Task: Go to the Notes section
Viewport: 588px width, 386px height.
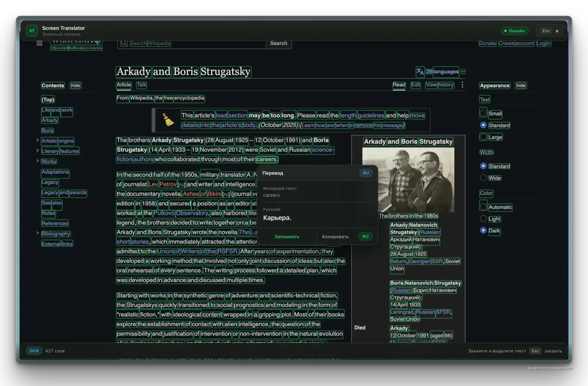Action: pyautogui.click(x=49, y=213)
